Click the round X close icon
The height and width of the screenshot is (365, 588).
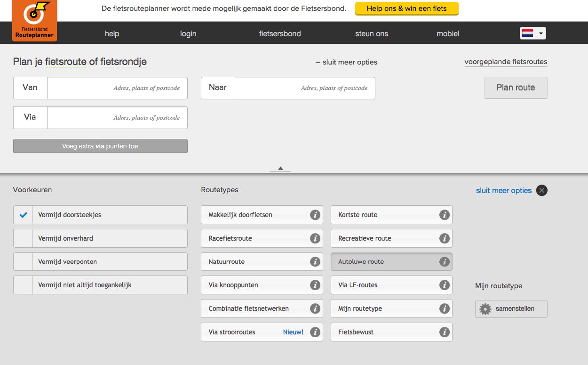tap(542, 190)
